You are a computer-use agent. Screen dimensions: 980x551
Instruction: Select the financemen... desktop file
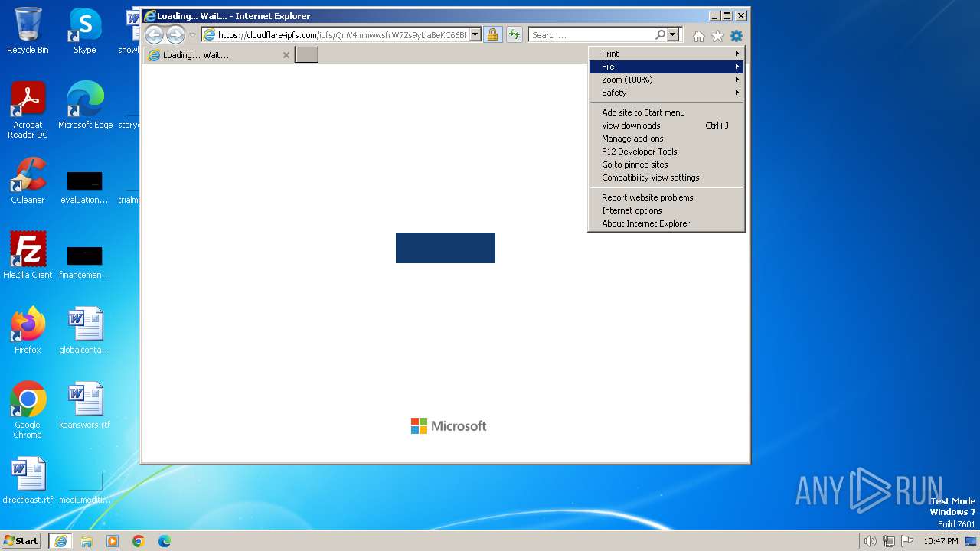click(x=84, y=262)
